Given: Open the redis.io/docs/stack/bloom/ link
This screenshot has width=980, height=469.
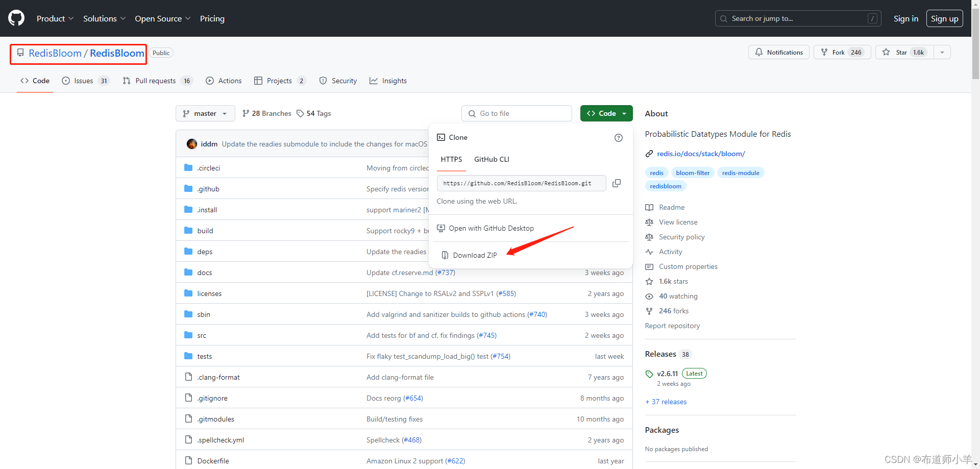Looking at the screenshot, I should pos(701,154).
